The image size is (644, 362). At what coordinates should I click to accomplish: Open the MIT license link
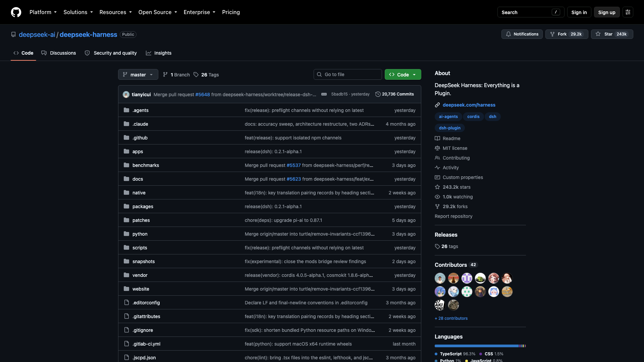point(451,148)
